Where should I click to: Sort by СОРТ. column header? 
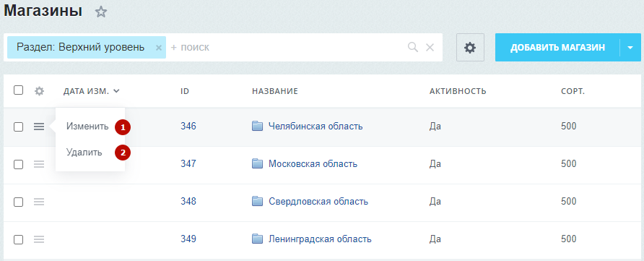(573, 91)
